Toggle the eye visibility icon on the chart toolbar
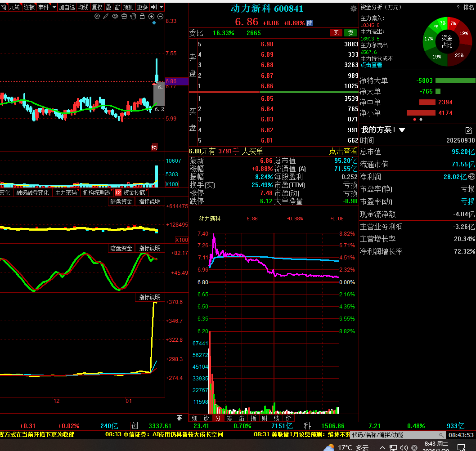Image resolution: width=476 pixels, height=451 pixels. coord(115,16)
